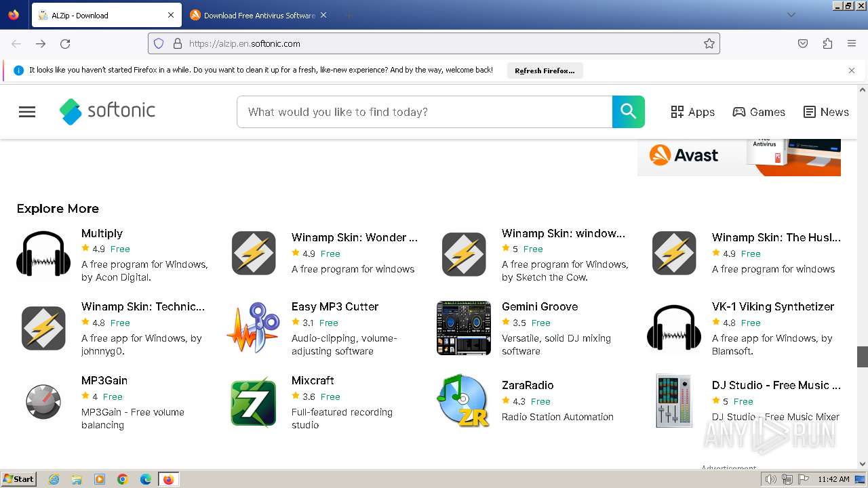Image resolution: width=868 pixels, height=488 pixels.
Task: Open the Mixcraft title link
Action: tap(313, 380)
